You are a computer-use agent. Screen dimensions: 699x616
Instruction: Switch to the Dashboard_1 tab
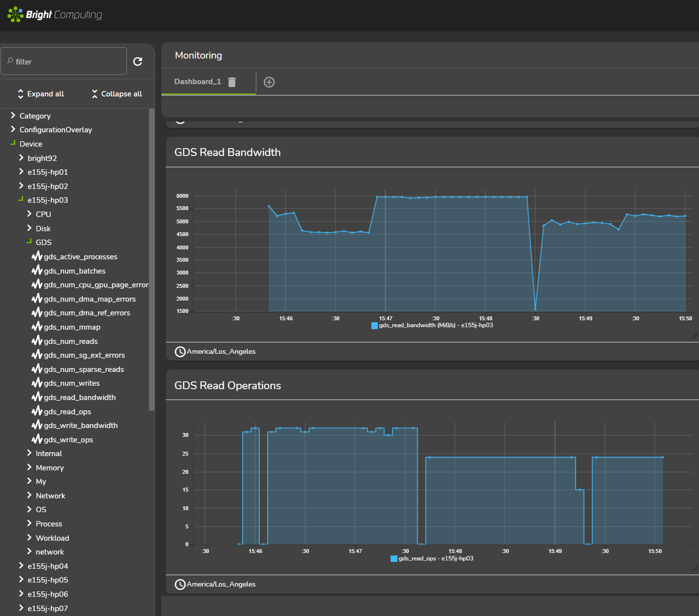[x=197, y=82]
